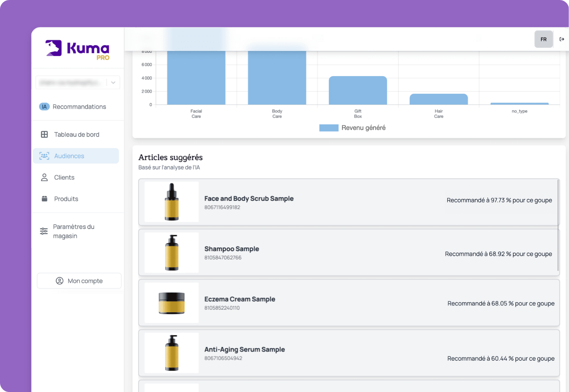Click the Tableau de bord grid icon
This screenshot has width=569, height=392.
44,134
